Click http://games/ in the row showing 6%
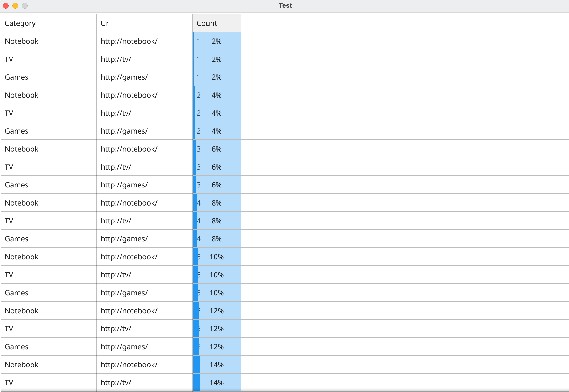569x392 pixels. [x=124, y=185]
